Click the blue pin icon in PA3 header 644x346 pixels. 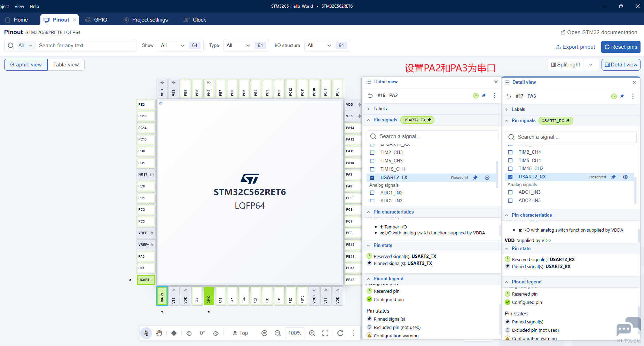(x=622, y=96)
